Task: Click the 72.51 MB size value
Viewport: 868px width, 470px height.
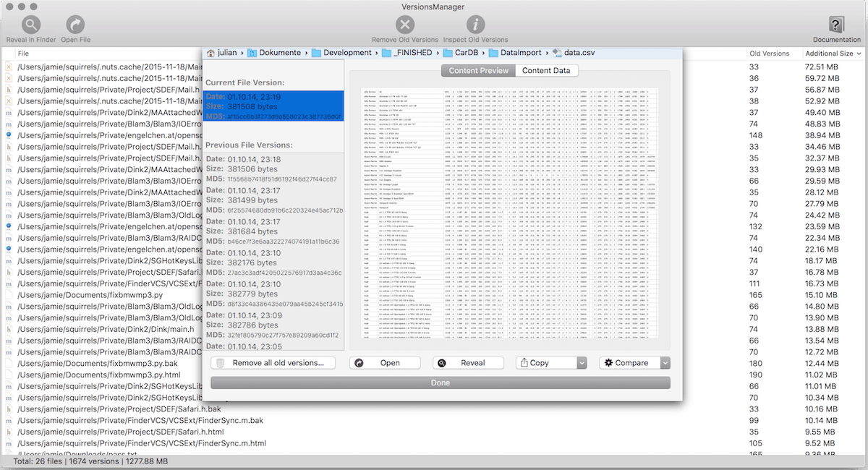Action: click(x=822, y=67)
